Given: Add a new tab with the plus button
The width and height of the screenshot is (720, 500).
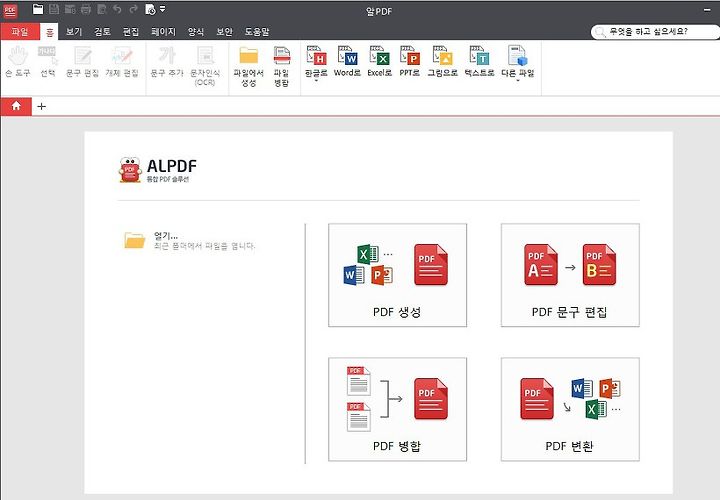Looking at the screenshot, I should (41, 107).
